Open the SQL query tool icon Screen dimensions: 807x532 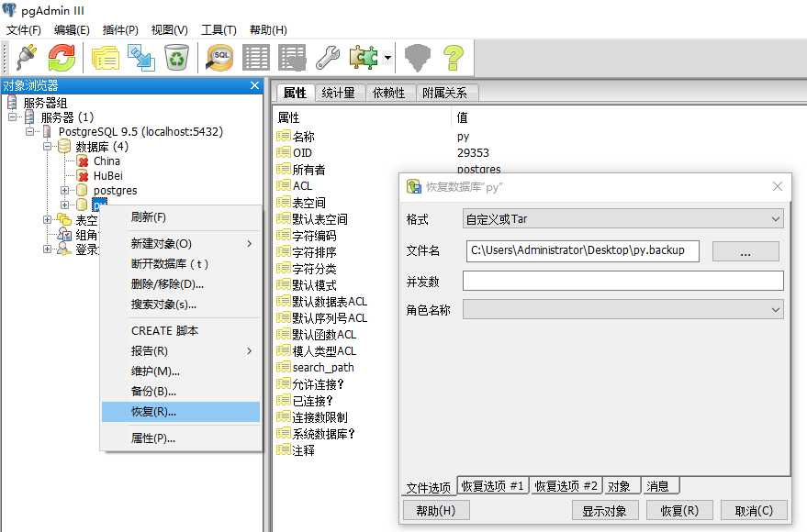(x=220, y=57)
